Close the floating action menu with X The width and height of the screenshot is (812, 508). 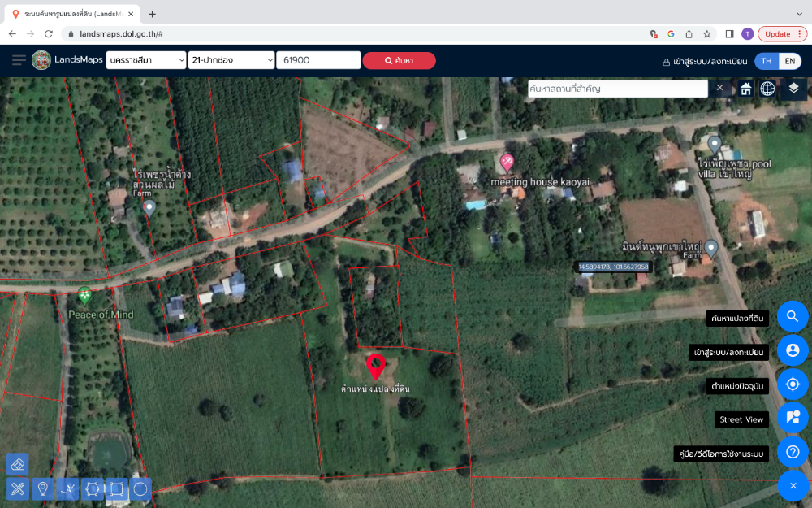click(x=793, y=485)
